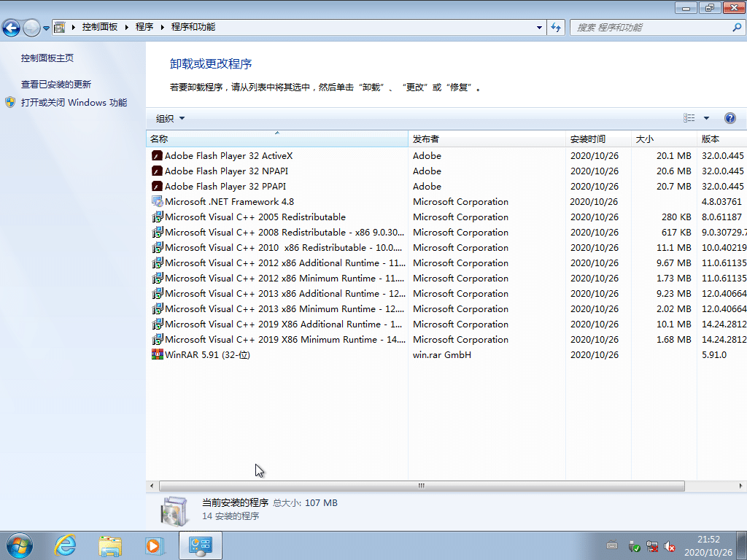Open Windows Media Player from the taskbar

(x=155, y=545)
